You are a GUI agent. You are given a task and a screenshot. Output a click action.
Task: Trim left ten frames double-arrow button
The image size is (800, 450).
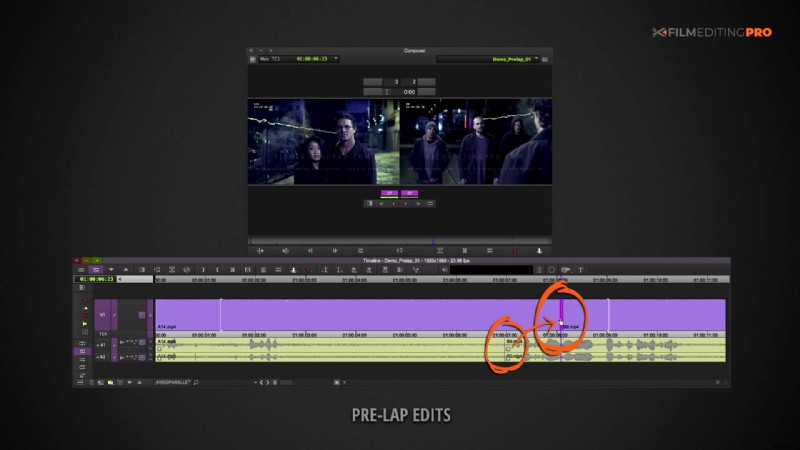coord(382,204)
